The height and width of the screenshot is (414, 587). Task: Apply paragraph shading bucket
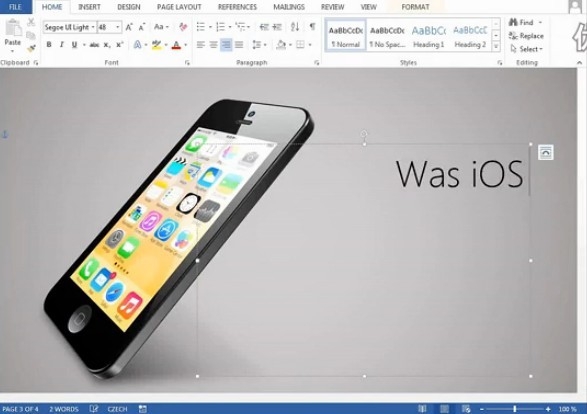click(281, 45)
